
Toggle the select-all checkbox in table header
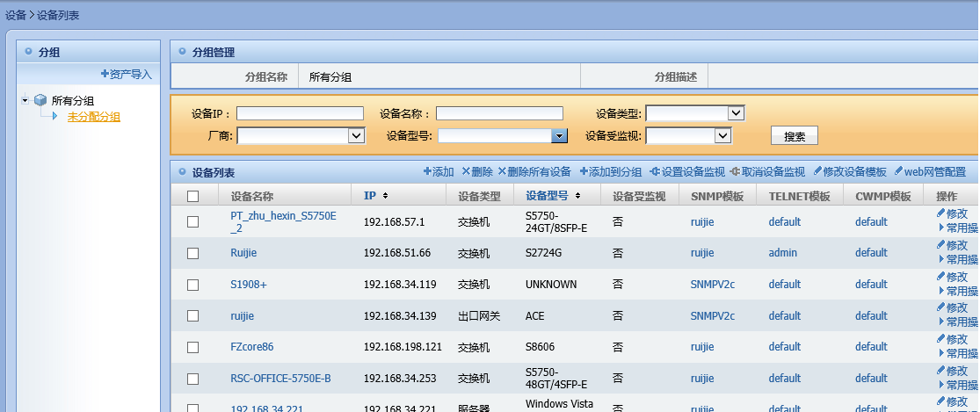point(193,197)
